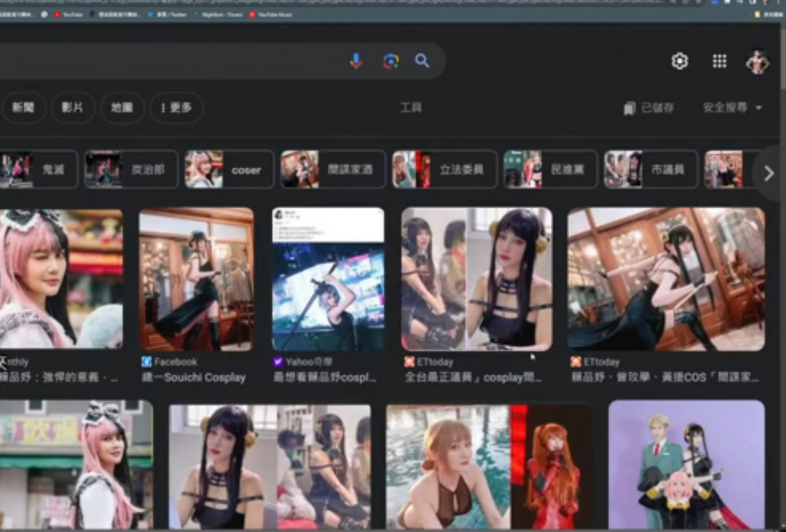This screenshot has height=532, width=786.
Task: Open quick settings gear icon
Action: (680, 61)
